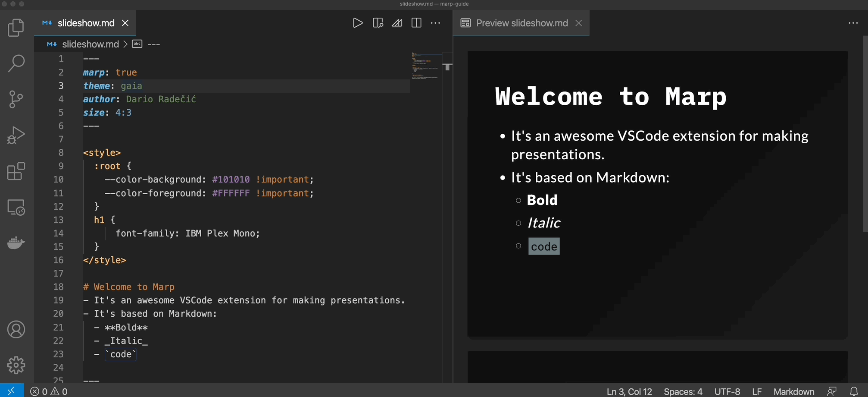Switch to Preview slideshow.md tab

[521, 23]
